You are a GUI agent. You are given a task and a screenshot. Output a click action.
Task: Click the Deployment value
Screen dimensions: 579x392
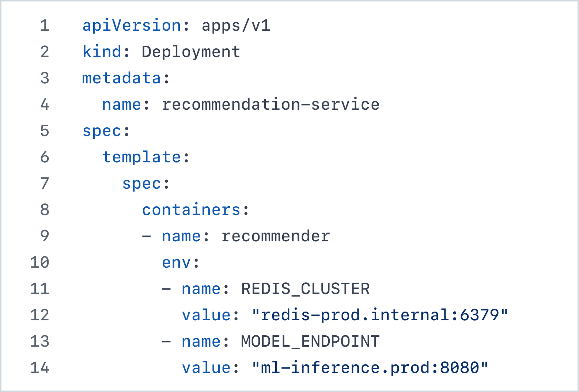[191, 52]
